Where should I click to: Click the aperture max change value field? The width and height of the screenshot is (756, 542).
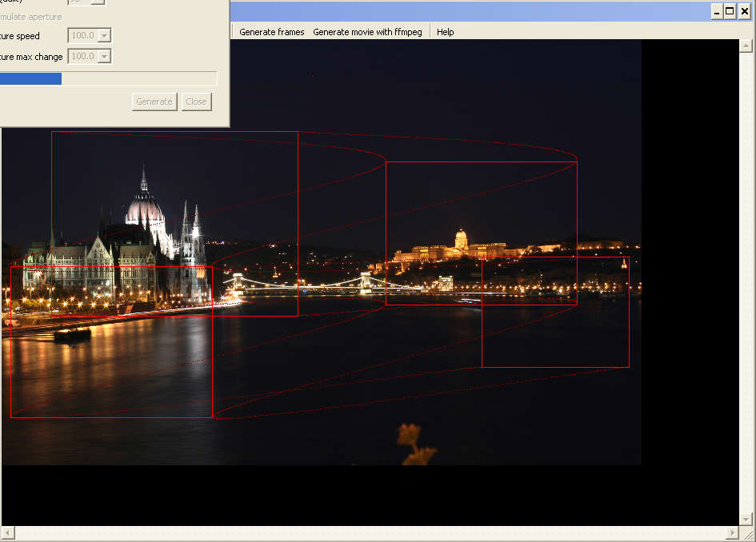click(83, 57)
